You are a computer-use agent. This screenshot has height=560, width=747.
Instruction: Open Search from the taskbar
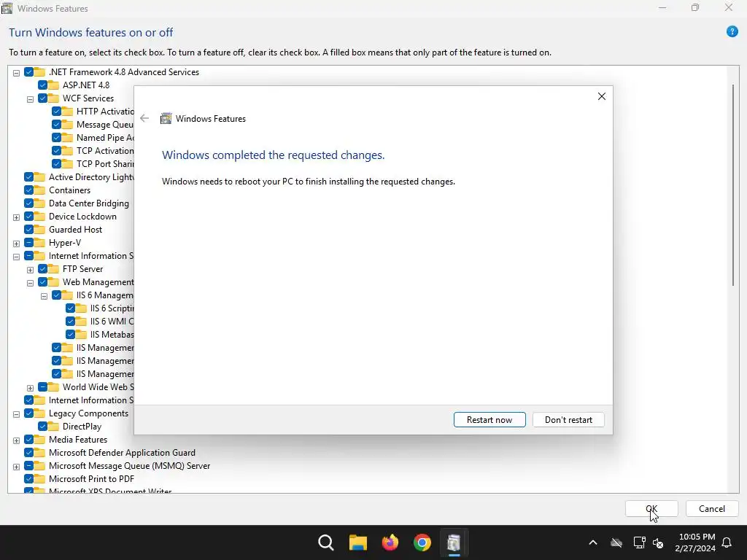tap(326, 542)
